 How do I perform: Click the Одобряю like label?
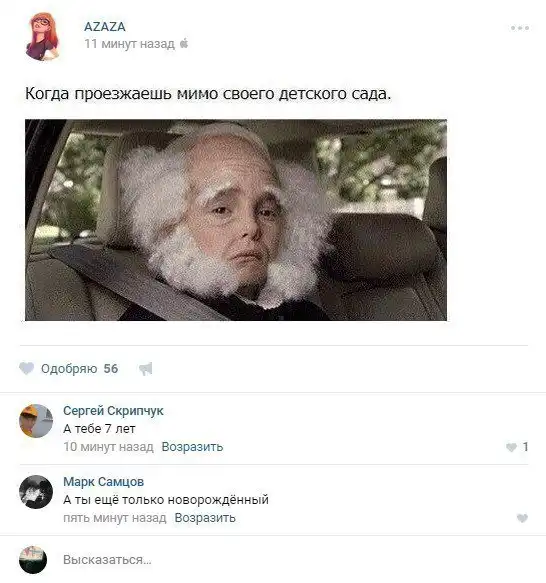click(x=69, y=369)
